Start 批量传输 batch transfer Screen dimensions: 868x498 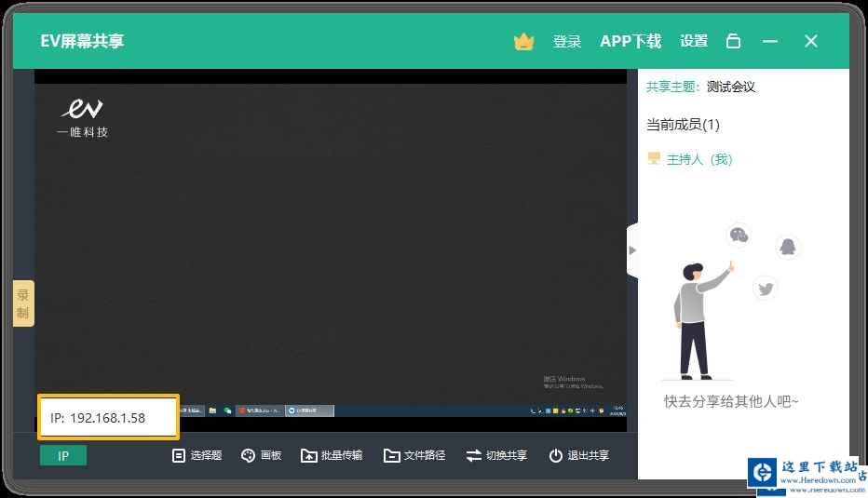(332, 455)
